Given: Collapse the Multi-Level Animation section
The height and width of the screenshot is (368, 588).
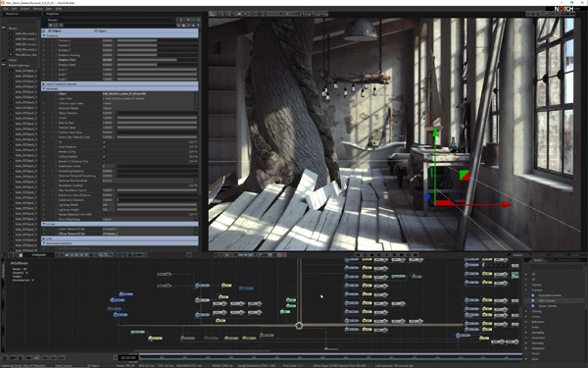Looking at the screenshot, I should click(x=44, y=243).
